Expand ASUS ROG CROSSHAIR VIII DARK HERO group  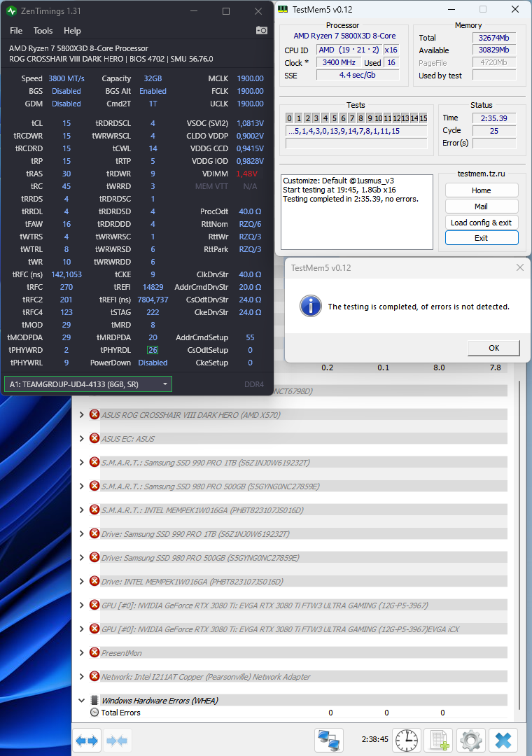tap(81, 414)
